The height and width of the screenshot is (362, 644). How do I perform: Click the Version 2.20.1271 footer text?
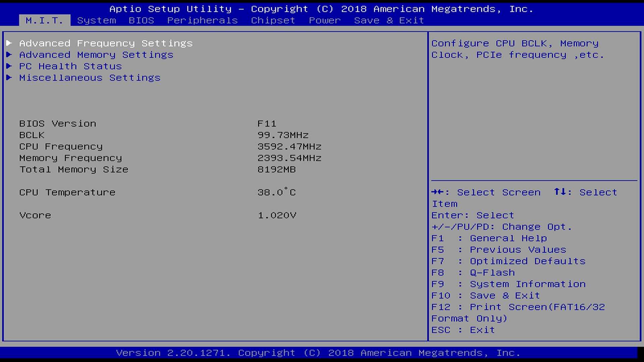[x=318, y=353]
